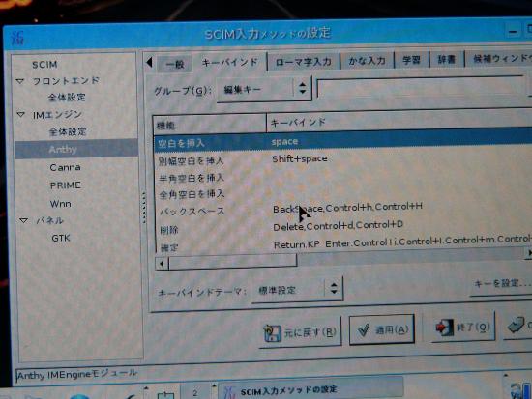The height and width of the screenshot is (399, 532).
Task: Select the PRIME engine entry
Action: (x=66, y=185)
